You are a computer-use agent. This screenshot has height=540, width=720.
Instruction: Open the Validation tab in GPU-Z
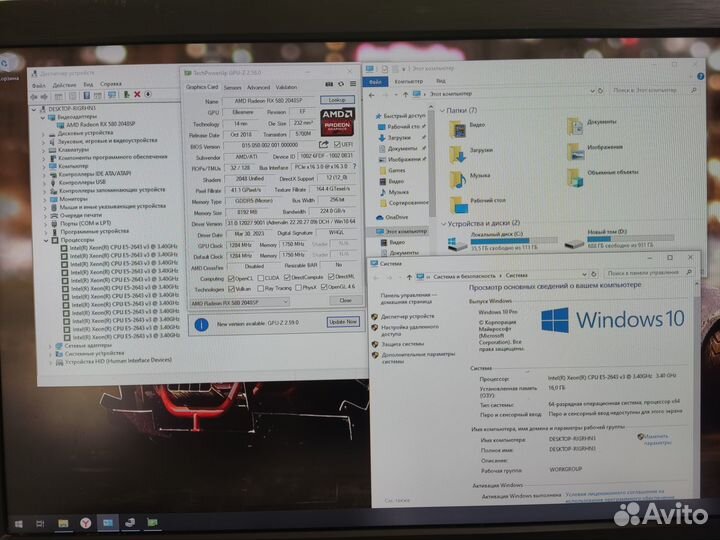pos(286,87)
